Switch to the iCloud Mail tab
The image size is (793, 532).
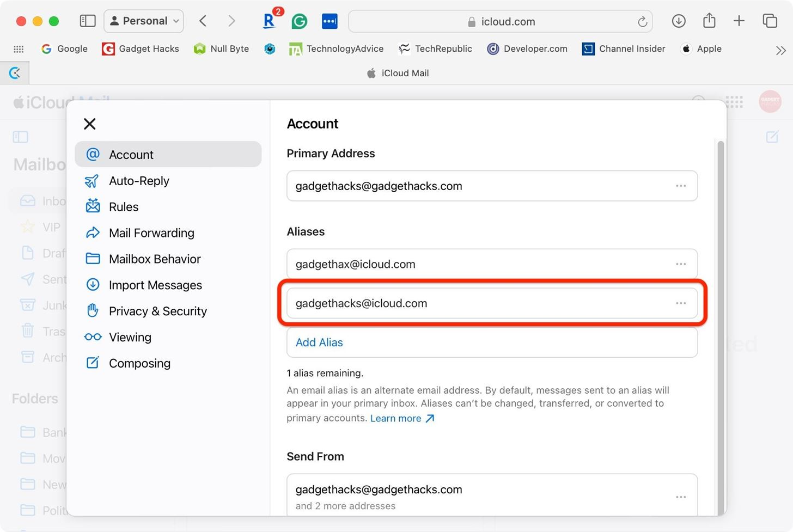point(397,72)
